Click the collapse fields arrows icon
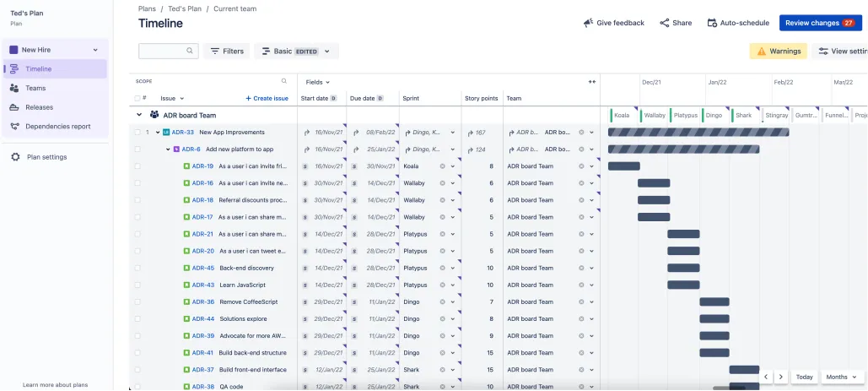Screen dimensions: 868x391 point(592,82)
